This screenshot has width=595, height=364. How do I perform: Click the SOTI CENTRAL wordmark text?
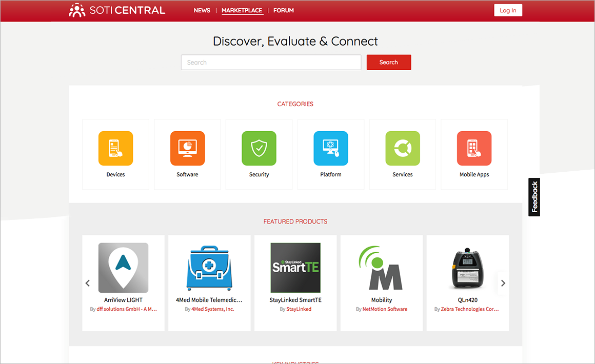pos(128,10)
